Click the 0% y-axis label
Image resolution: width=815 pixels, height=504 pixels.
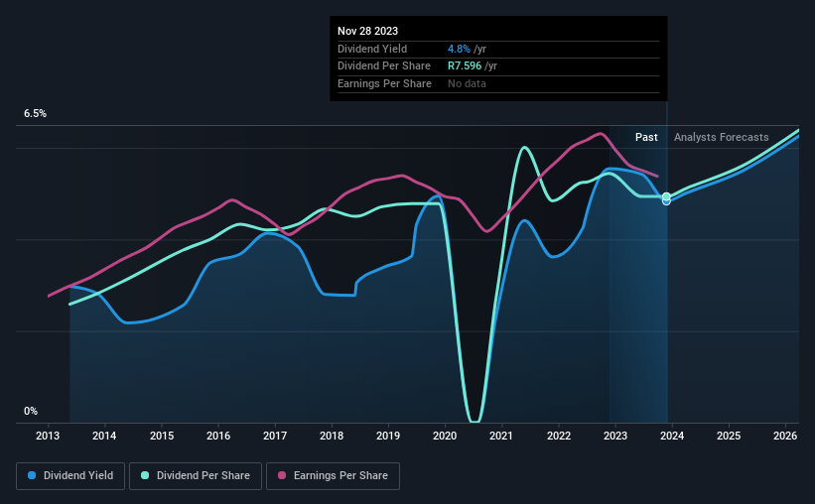point(31,411)
